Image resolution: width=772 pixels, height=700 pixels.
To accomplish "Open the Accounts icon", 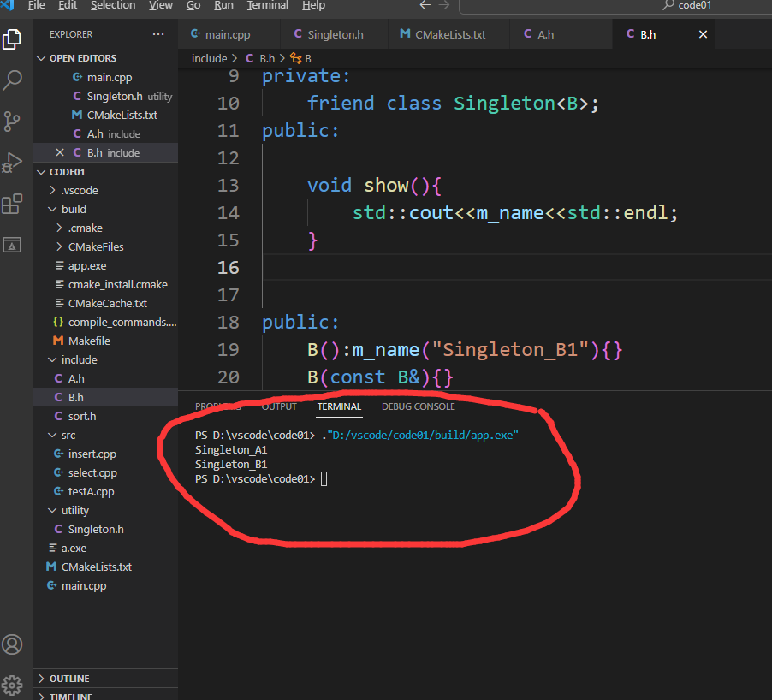I will point(12,644).
